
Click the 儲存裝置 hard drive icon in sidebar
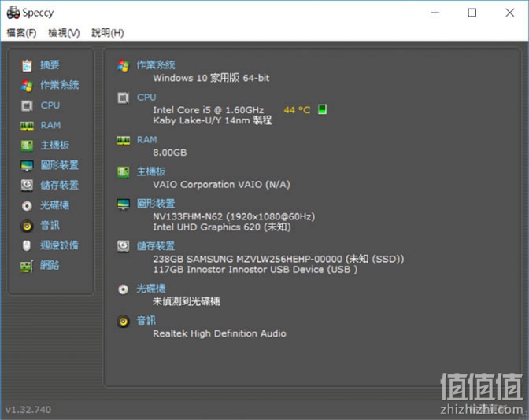point(27,186)
